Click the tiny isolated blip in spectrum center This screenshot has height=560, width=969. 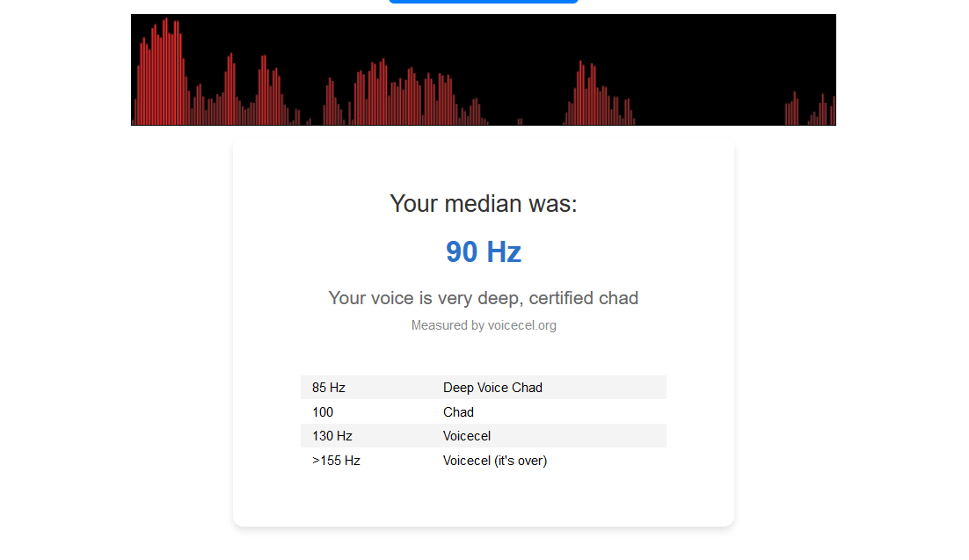(520, 121)
